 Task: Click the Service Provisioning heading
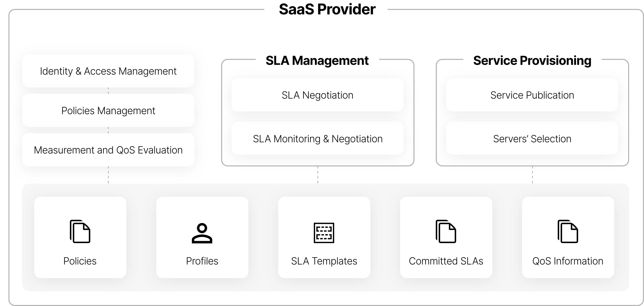[x=532, y=61]
